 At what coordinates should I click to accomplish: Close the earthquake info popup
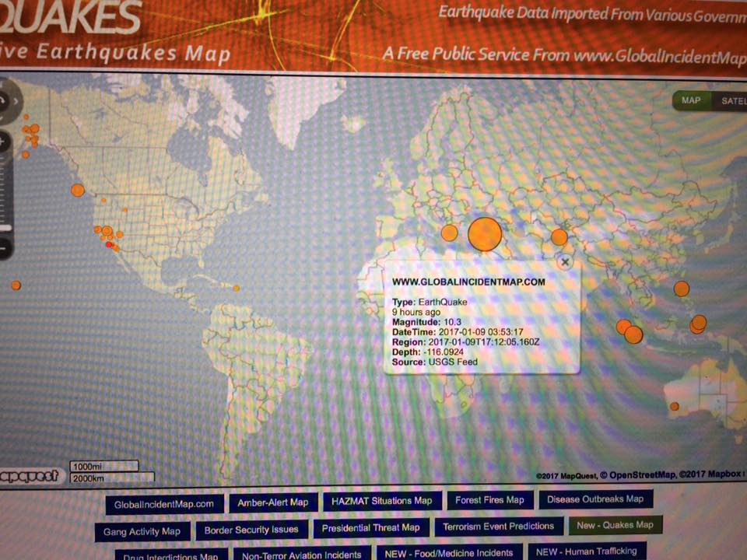[x=565, y=262]
